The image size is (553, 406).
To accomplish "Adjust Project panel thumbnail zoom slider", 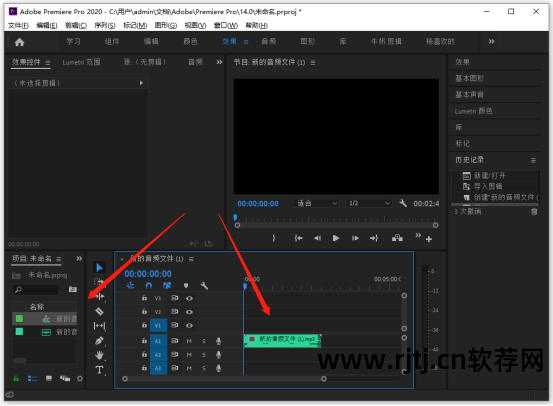I will [80, 378].
